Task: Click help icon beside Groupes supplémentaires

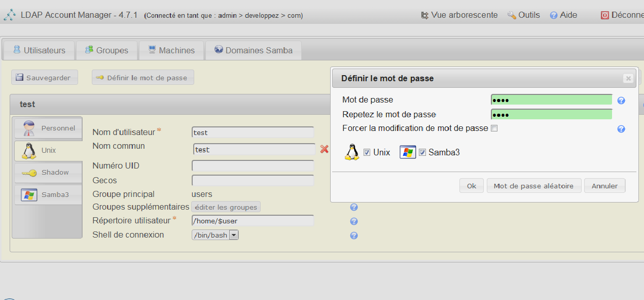Action: pyautogui.click(x=354, y=207)
